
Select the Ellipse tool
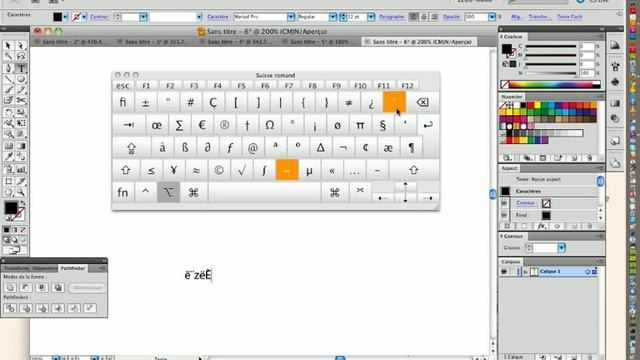[x=21, y=79]
